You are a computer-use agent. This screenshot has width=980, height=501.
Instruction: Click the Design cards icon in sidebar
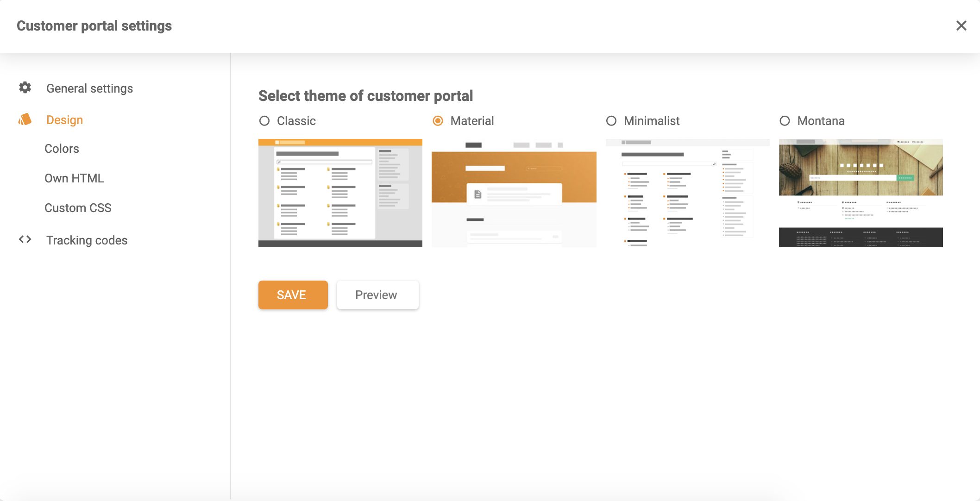tap(25, 119)
